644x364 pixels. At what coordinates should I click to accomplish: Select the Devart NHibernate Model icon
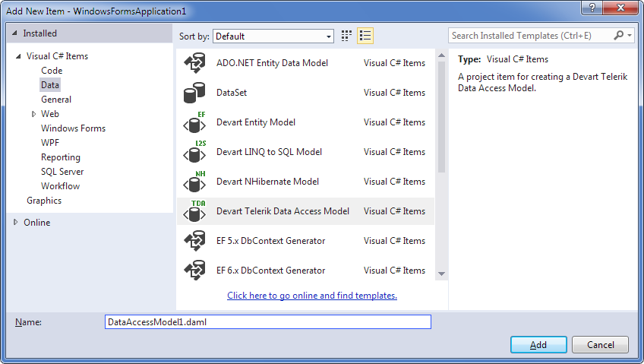tap(194, 182)
